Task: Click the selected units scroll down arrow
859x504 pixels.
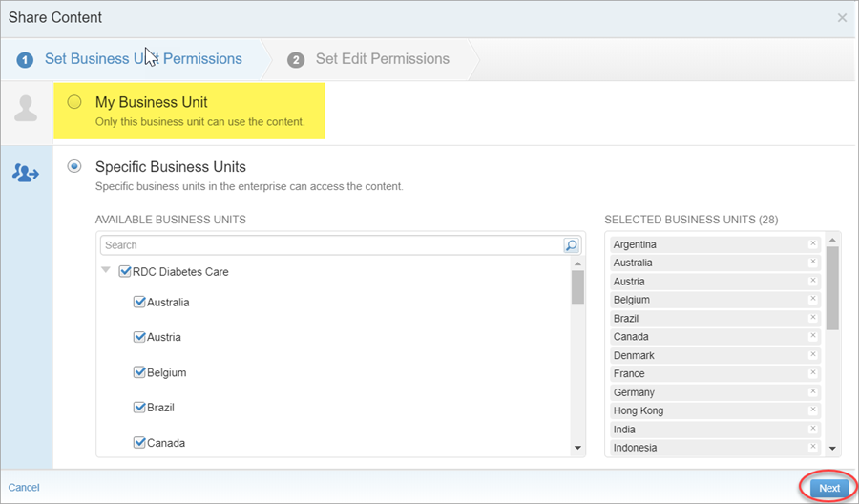Action: tap(832, 449)
